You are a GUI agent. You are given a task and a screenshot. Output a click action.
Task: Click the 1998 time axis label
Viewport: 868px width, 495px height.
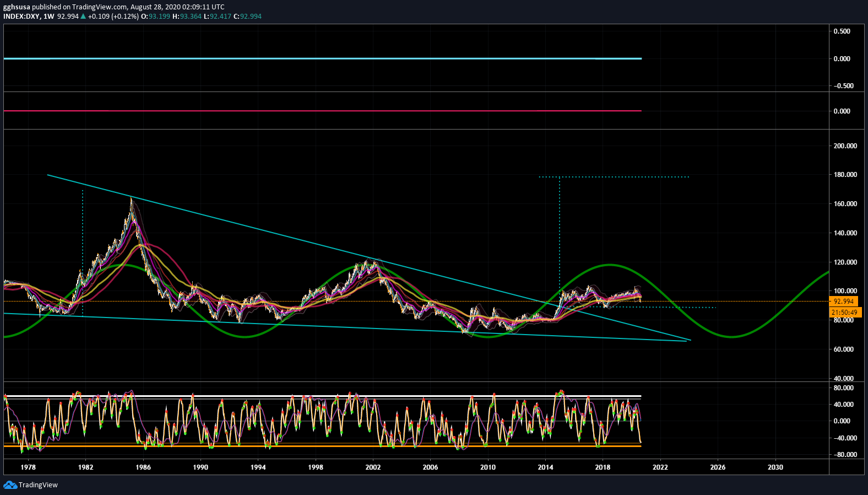click(x=316, y=467)
